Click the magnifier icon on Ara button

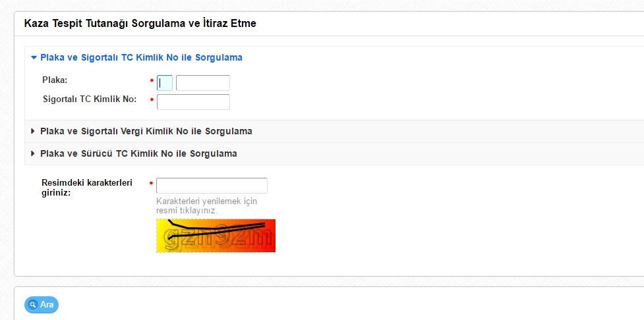point(33,305)
